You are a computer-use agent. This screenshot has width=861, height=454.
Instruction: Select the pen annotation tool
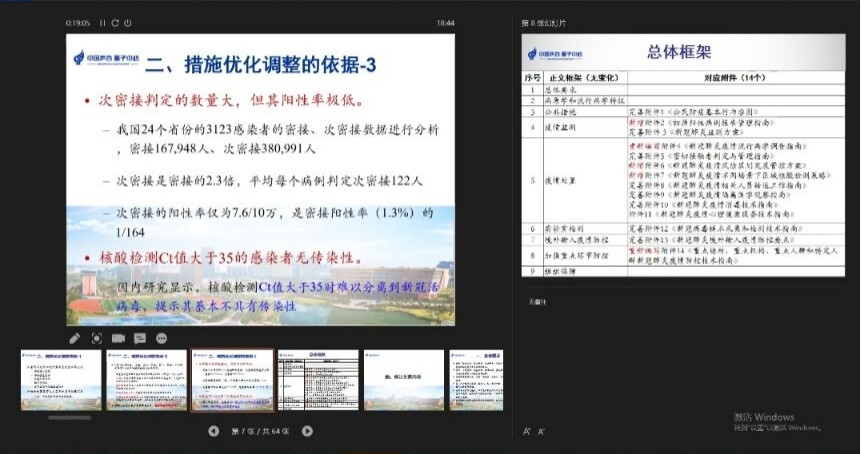(x=75, y=338)
